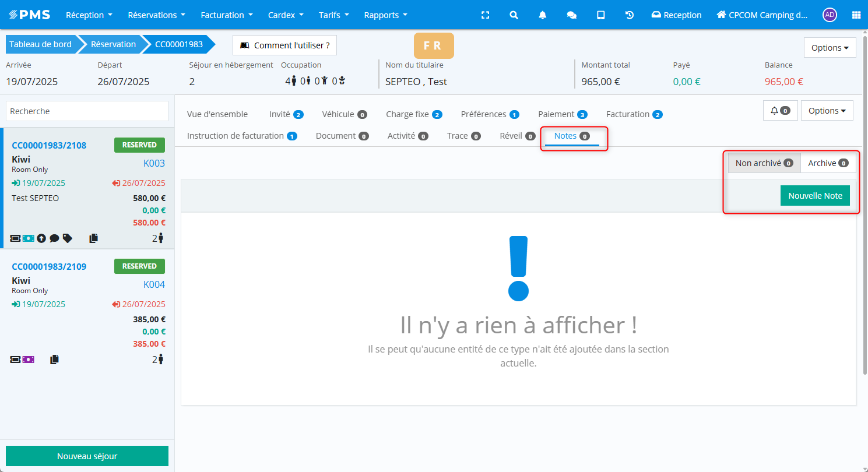The image size is (868, 472).
Task: Expand the Rapports dropdown menu
Action: (385, 15)
